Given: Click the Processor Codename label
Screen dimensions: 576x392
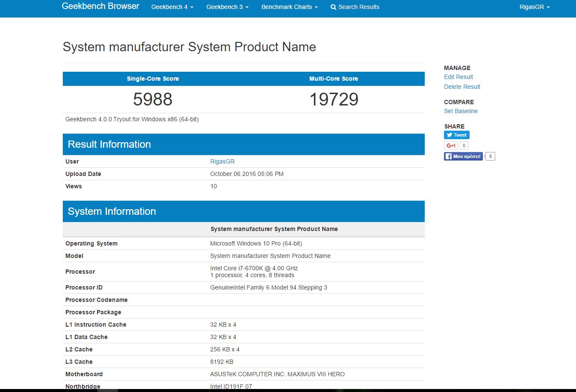Looking at the screenshot, I should (x=97, y=300).
